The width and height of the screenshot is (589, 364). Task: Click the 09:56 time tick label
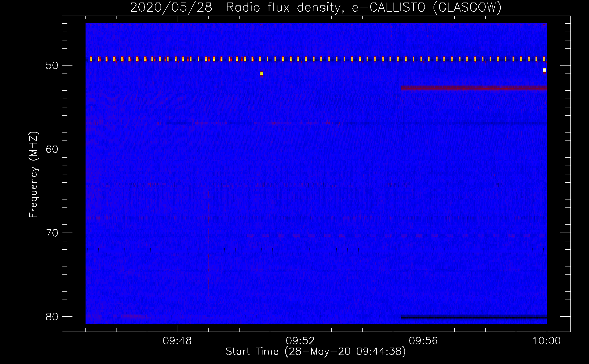pyautogui.click(x=423, y=341)
